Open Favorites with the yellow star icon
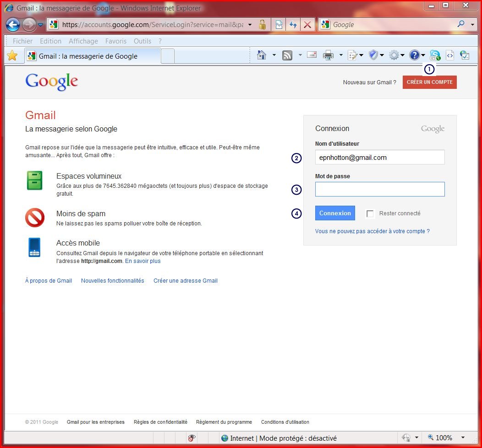The image size is (482, 448). [x=12, y=55]
